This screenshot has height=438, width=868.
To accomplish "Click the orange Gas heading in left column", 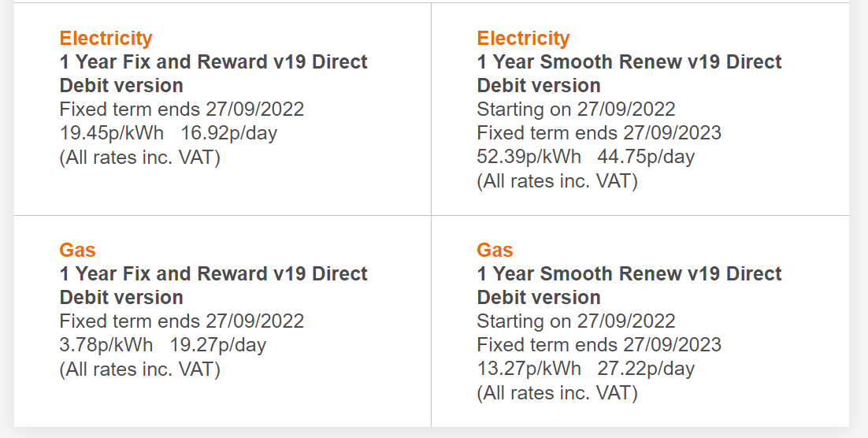I will click(x=77, y=250).
